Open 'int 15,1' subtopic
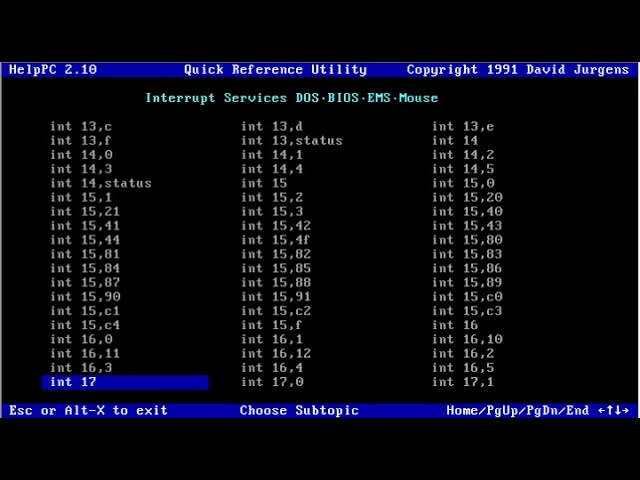Image resolution: width=640 pixels, height=480 pixels. [81, 198]
